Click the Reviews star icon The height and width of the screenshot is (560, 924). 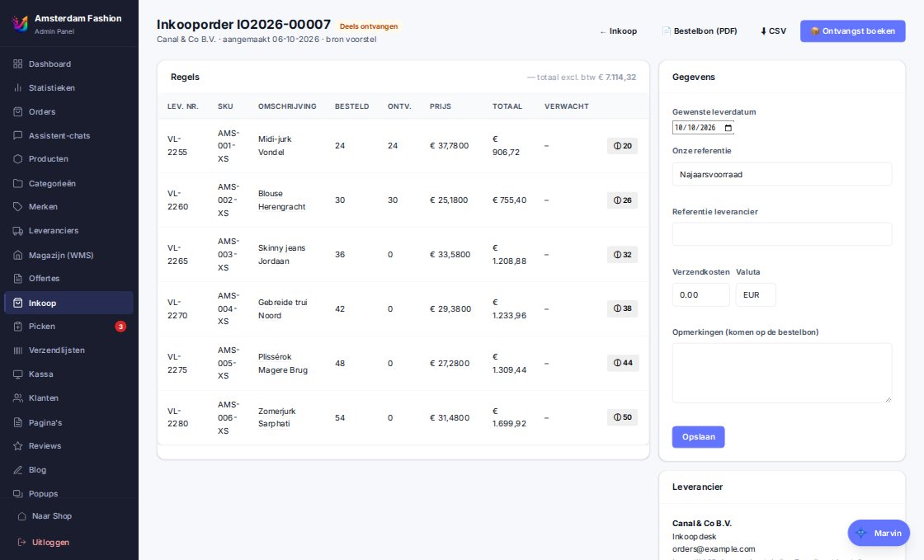17,445
